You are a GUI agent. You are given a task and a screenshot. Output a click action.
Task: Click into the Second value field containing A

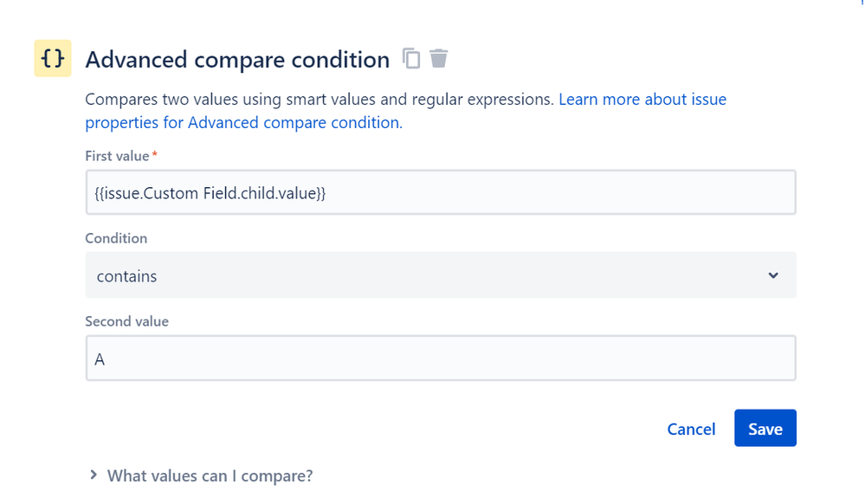click(440, 359)
